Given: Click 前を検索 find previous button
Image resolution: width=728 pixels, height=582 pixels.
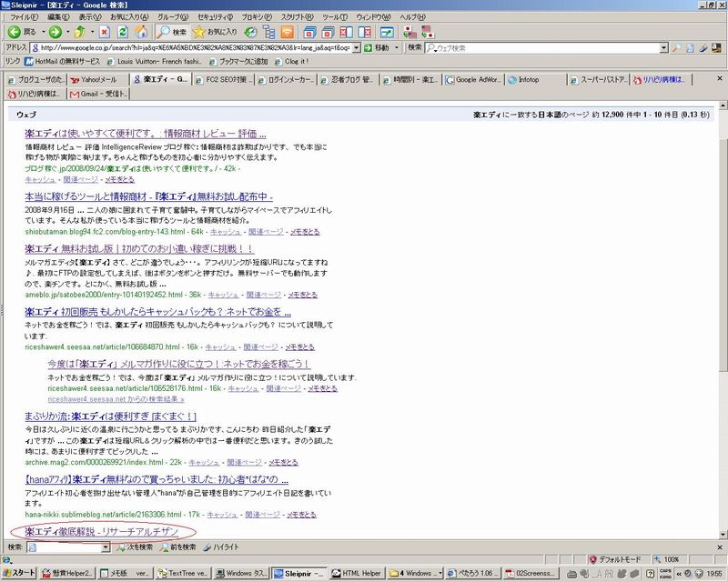Looking at the screenshot, I should 177,547.
